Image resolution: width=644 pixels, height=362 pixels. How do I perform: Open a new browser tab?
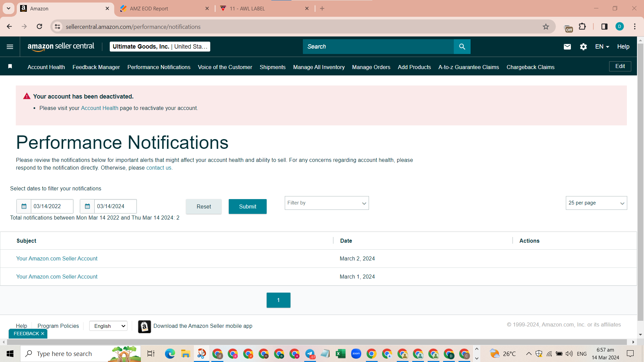click(322, 8)
